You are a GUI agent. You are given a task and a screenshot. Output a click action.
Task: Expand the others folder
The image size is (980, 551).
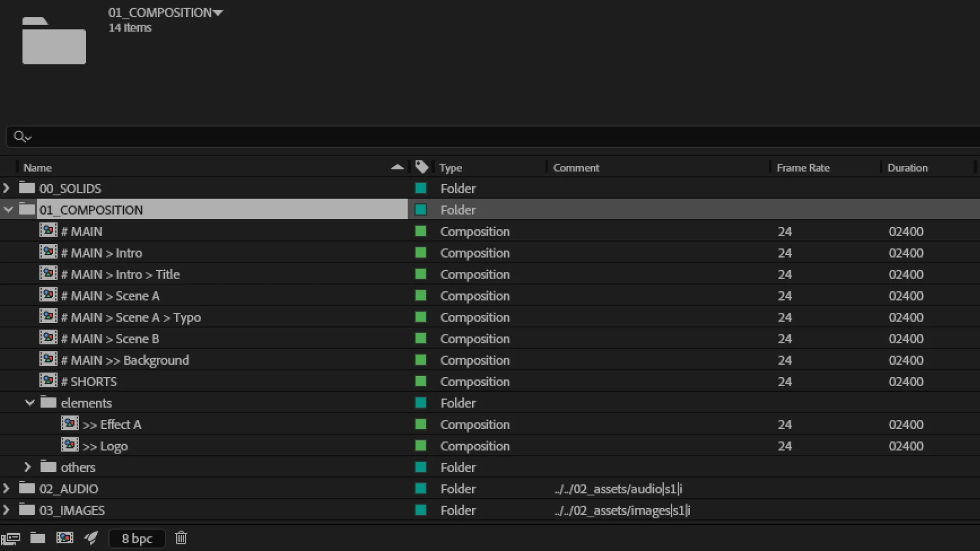click(28, 467)
